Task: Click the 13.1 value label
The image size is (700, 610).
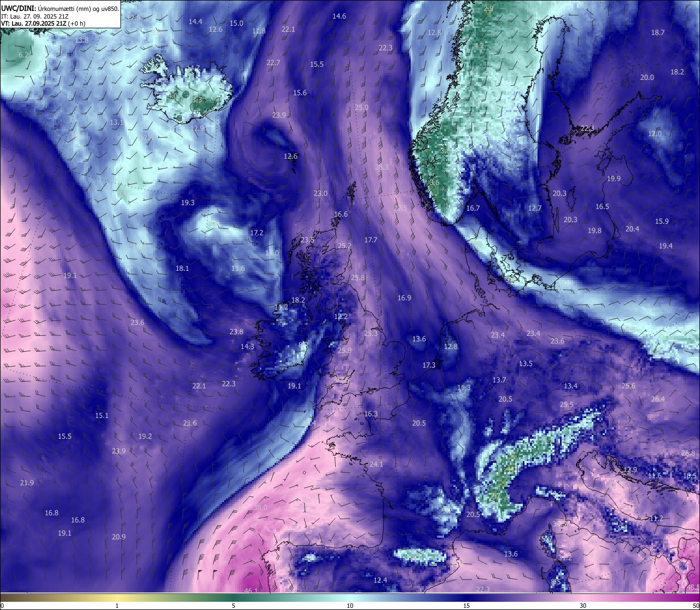Action: click(116, 122)
